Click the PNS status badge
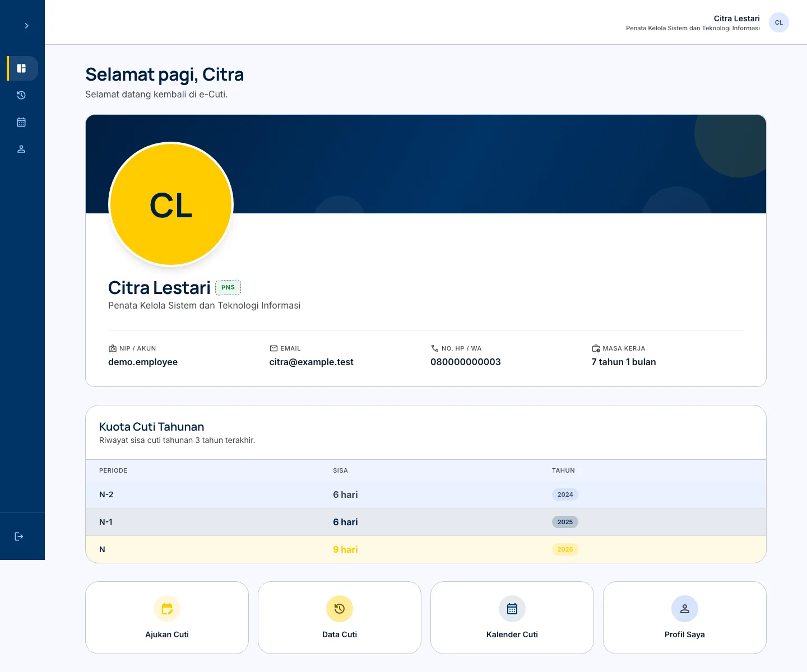Image resolution: width=807 pixels, height=672 pixels. click(228, 287)
